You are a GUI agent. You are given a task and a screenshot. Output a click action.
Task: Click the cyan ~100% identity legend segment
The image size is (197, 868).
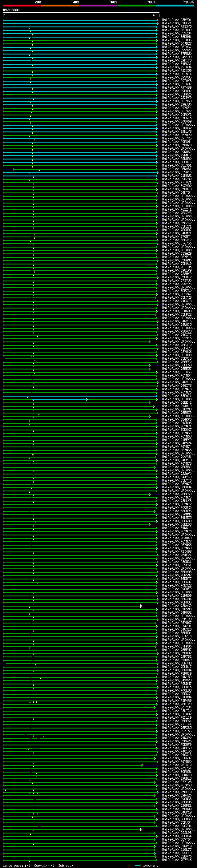click(x=175, y=6)
